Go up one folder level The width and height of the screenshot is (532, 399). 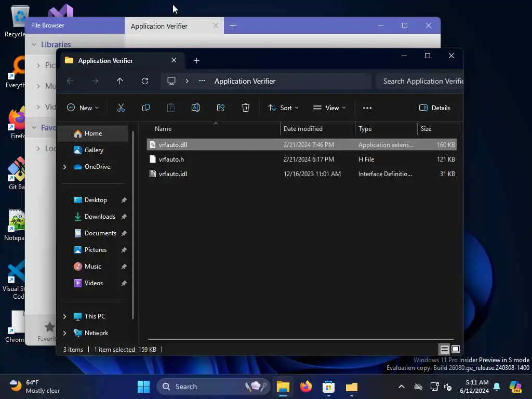[x=120, y=81]
